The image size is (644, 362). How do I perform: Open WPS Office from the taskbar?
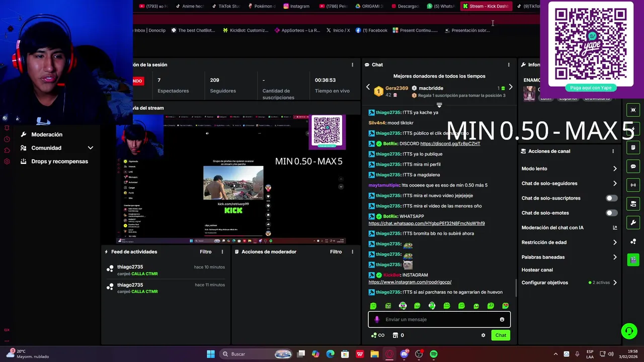pyautogui.click(x=360, y=354)
